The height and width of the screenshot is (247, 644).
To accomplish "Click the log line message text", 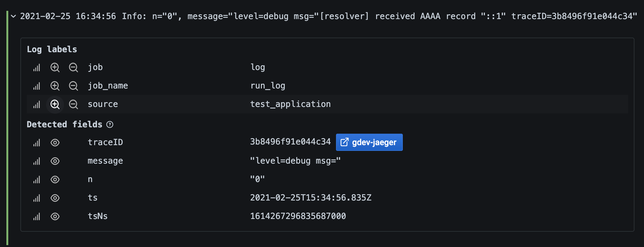I will coord(328,16).
